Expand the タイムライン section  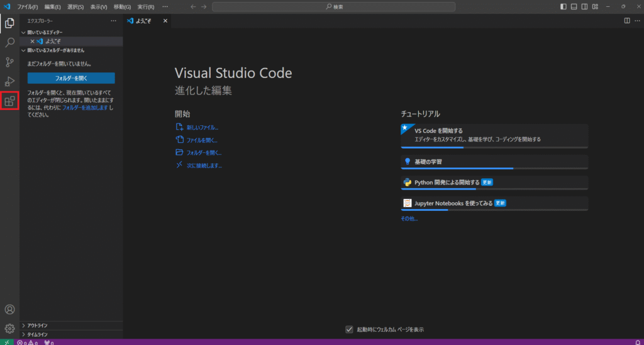38,334
